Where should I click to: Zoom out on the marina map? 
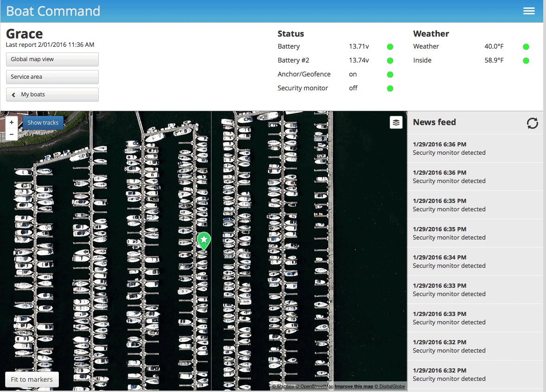[x=11, y=134]
